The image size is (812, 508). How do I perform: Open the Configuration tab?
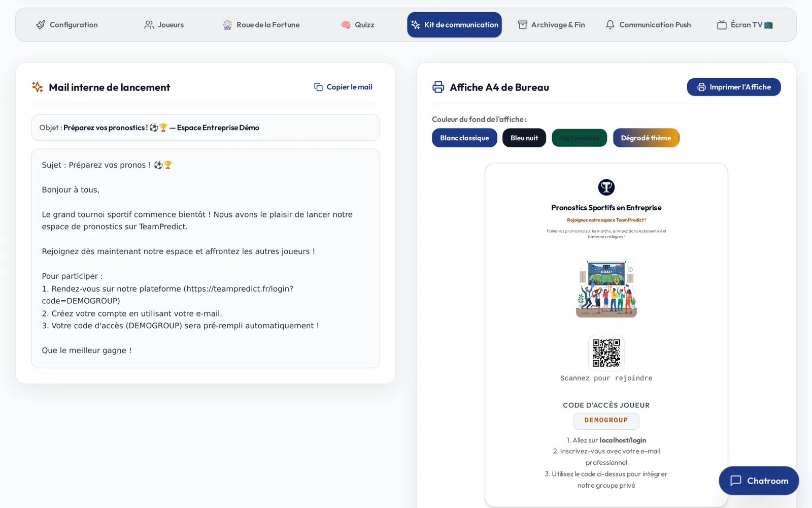pos(67,25)
